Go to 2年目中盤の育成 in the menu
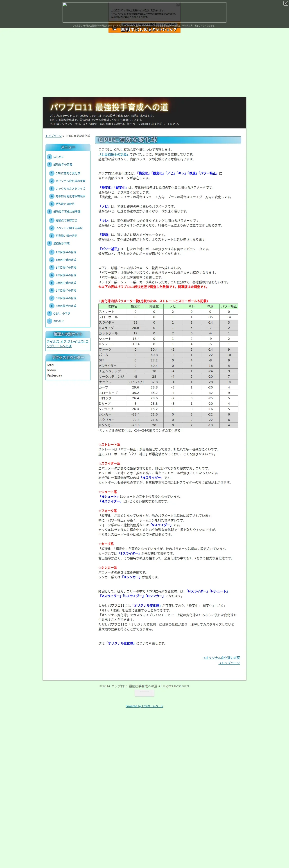The image size is (289, 868). coord(66,283)
